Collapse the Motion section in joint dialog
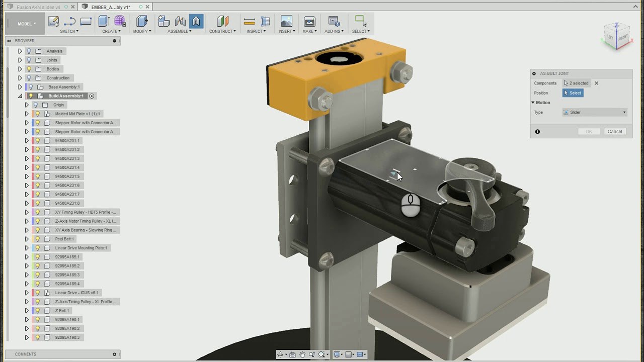 pyautogui.click(x=533, y=103)
